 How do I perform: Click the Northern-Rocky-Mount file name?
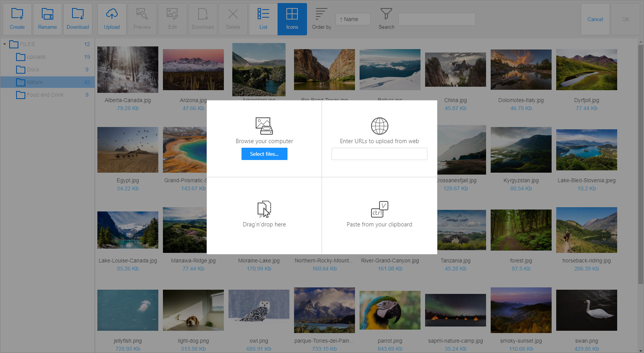point(324,261)
